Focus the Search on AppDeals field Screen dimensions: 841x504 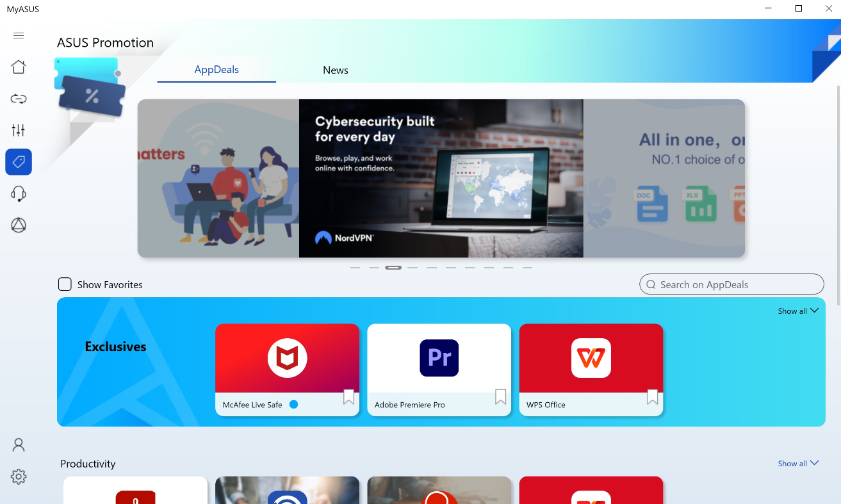point(731,284)
